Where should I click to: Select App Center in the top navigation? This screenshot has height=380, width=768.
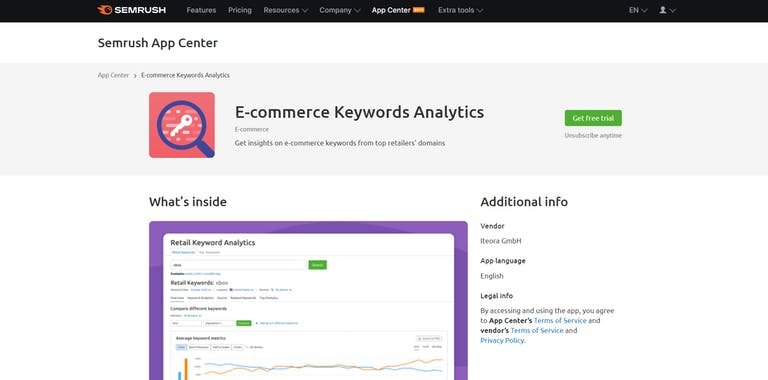tap(391, 10)
